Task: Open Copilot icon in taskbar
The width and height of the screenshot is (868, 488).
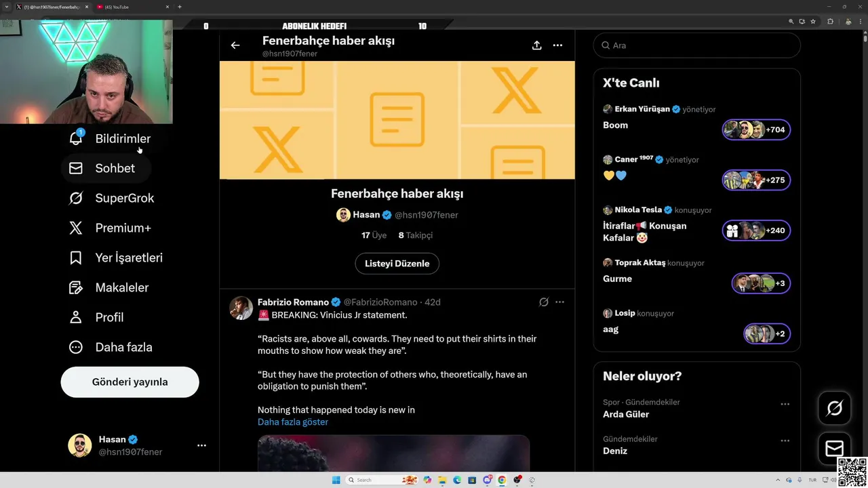Action: 427,480
